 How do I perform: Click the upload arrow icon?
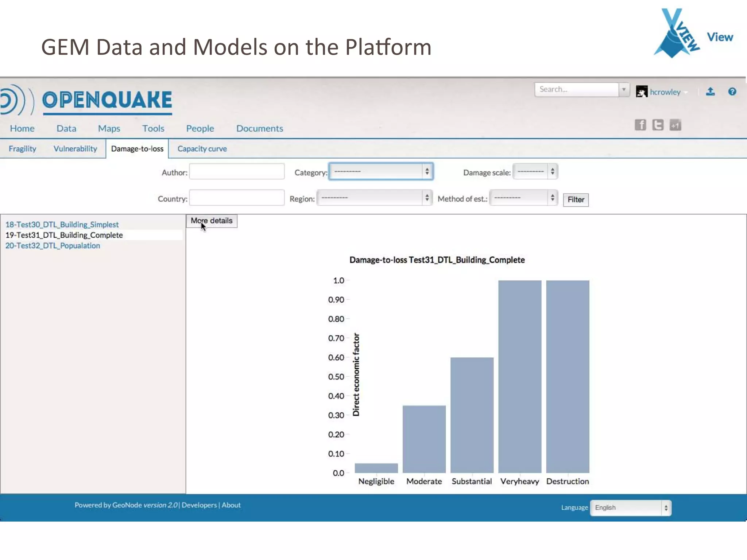coord(710,92)
